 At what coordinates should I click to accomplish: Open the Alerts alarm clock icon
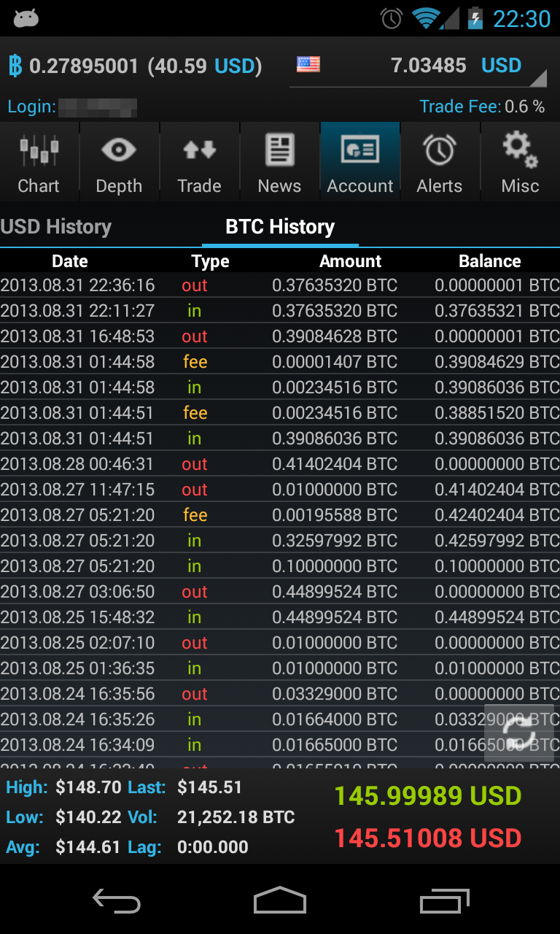coord(440,150)
